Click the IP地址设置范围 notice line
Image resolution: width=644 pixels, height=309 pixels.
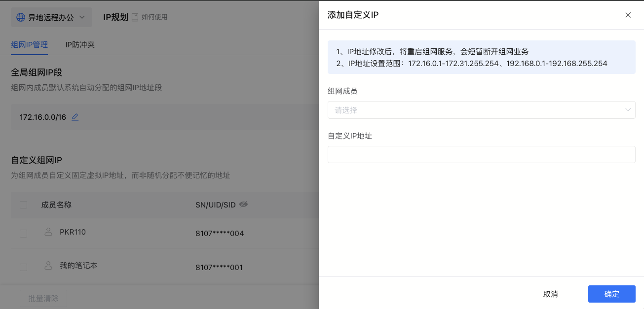472,63
